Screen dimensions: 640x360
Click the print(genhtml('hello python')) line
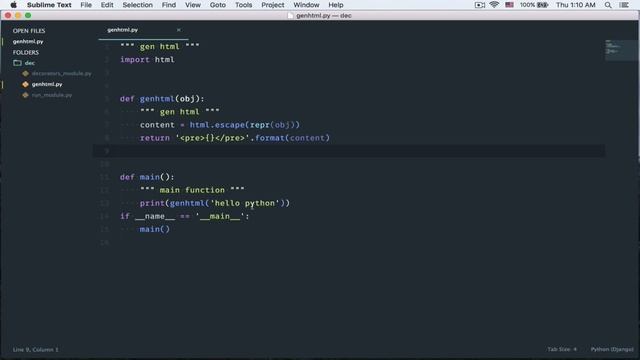(215, 203)
